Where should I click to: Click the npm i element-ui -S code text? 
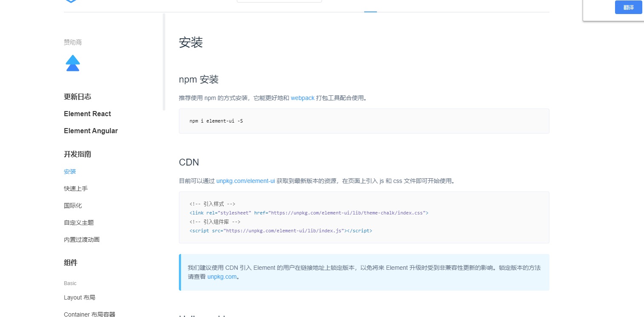coord(216,121)
